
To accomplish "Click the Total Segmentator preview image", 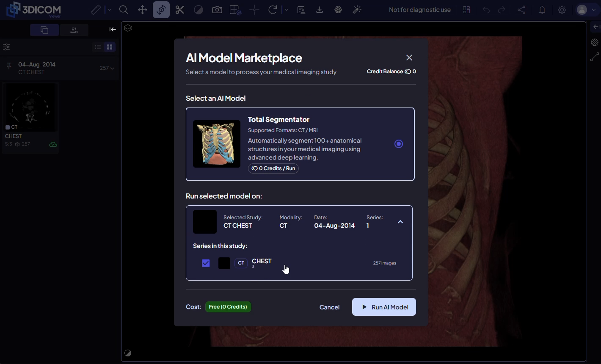I will click(217, 144).
